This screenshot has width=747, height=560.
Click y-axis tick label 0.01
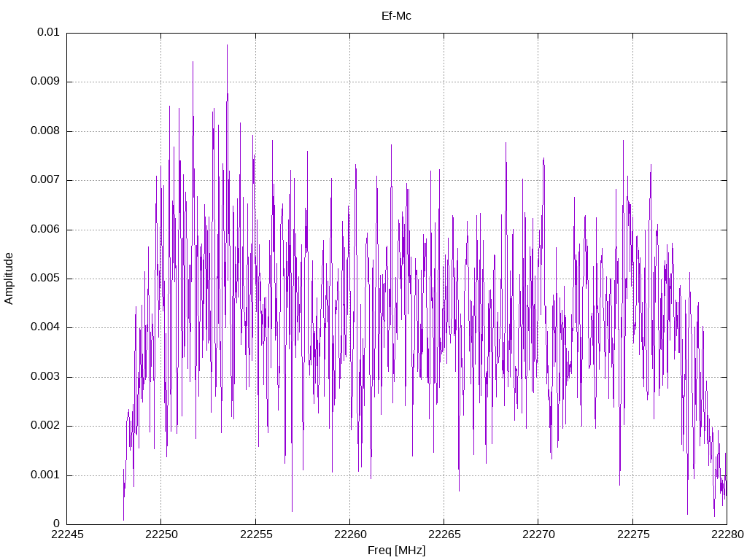pos(48,32)
